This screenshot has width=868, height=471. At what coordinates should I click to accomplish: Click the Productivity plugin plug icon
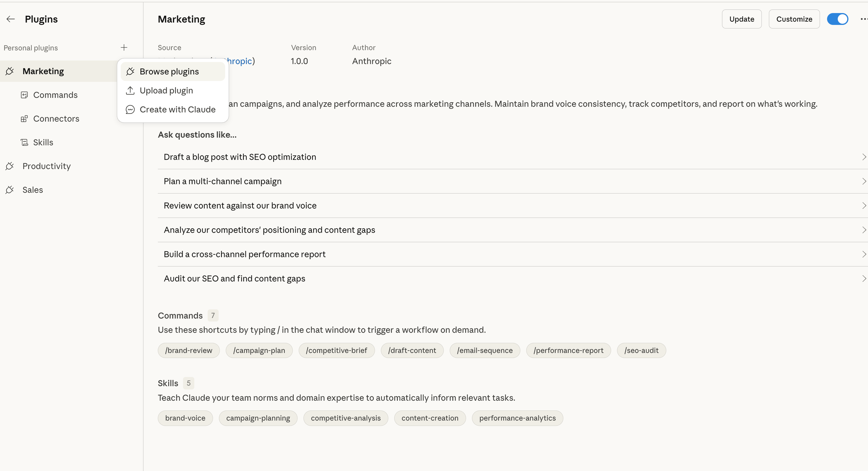[x=10, y=166]
